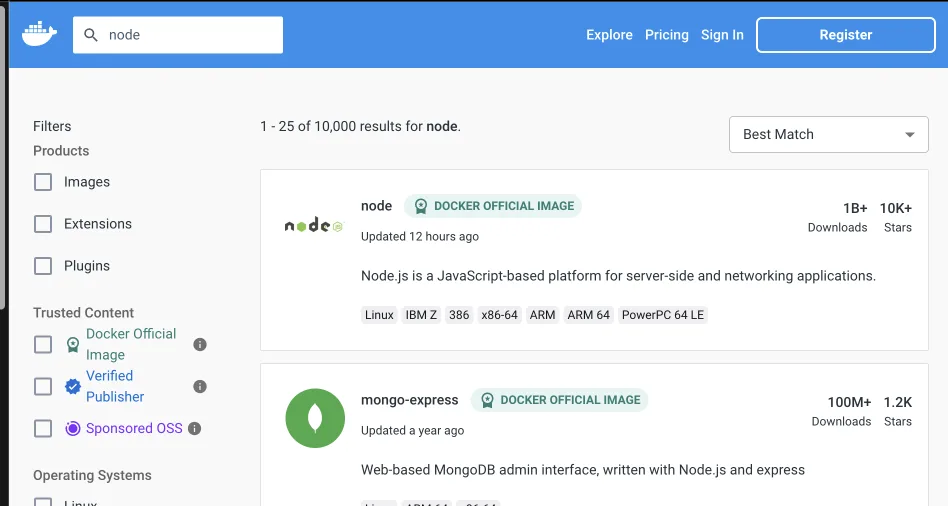Open info icon beside Verified Publisher filter
This screenshot has height=506, width=948.
[x=200, y=387]
